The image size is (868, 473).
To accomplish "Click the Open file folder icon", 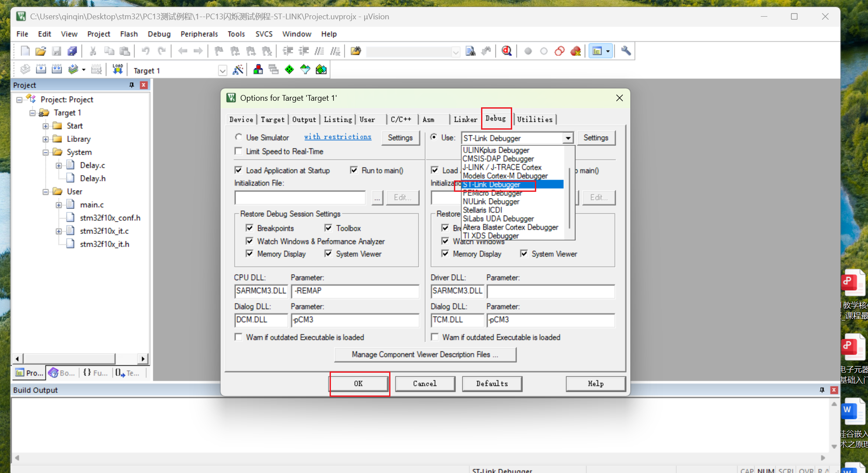I will [x=41, y=51].
